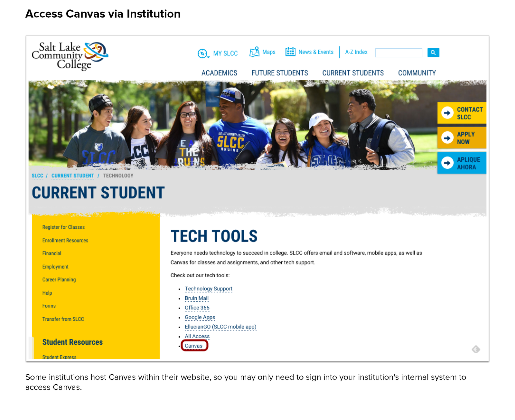Open the Canvas link

tap(193, 346)
